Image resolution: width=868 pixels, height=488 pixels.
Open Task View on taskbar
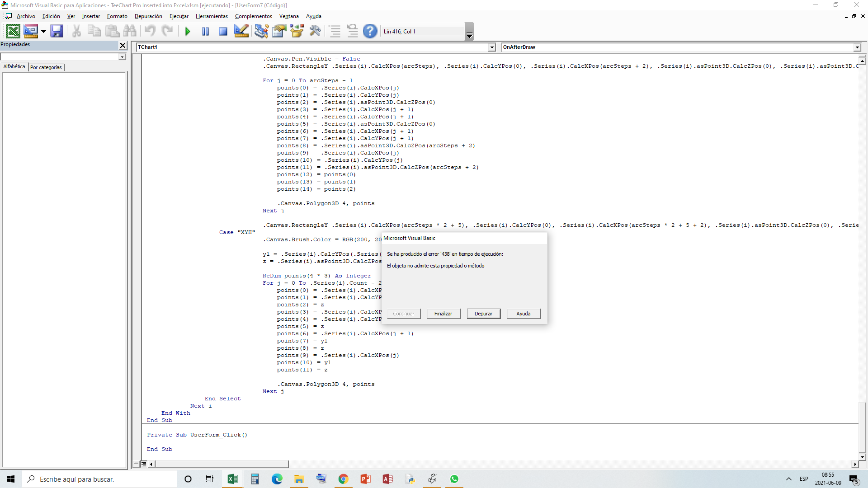coord(210,479)
